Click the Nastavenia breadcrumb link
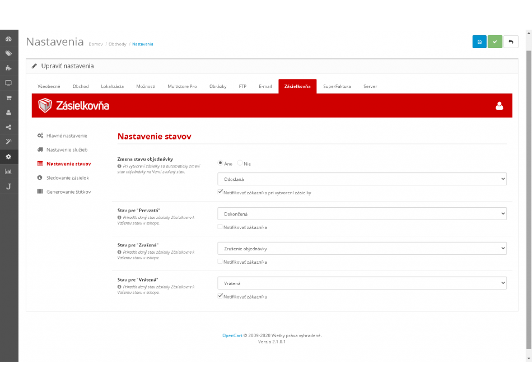The width and height of the screenshot is (532, 392). click(x=142, y=44)
